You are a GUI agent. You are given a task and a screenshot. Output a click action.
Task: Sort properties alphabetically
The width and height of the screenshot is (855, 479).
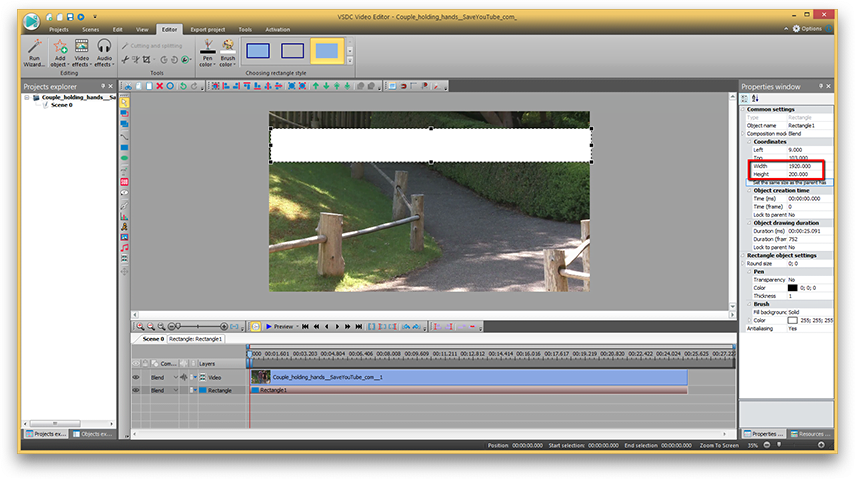pos(755,98)
